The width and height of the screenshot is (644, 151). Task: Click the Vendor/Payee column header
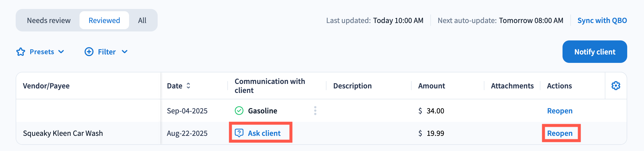tap(46, 86)
